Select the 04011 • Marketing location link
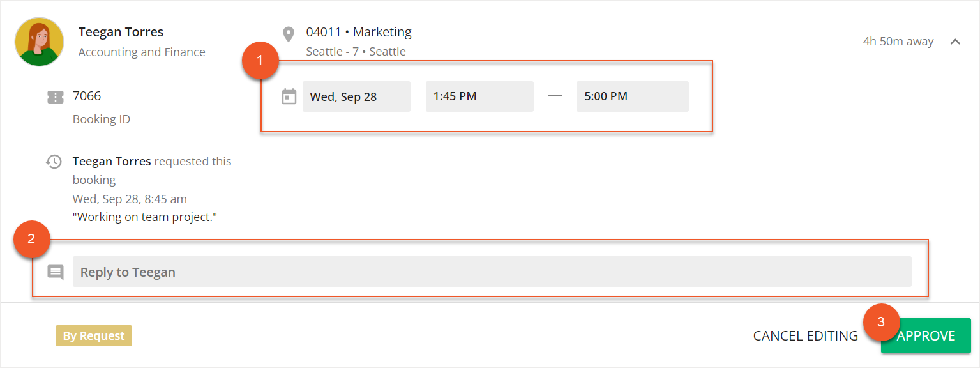This screenshot has height=368, width=980. click(x=359, y=31)
